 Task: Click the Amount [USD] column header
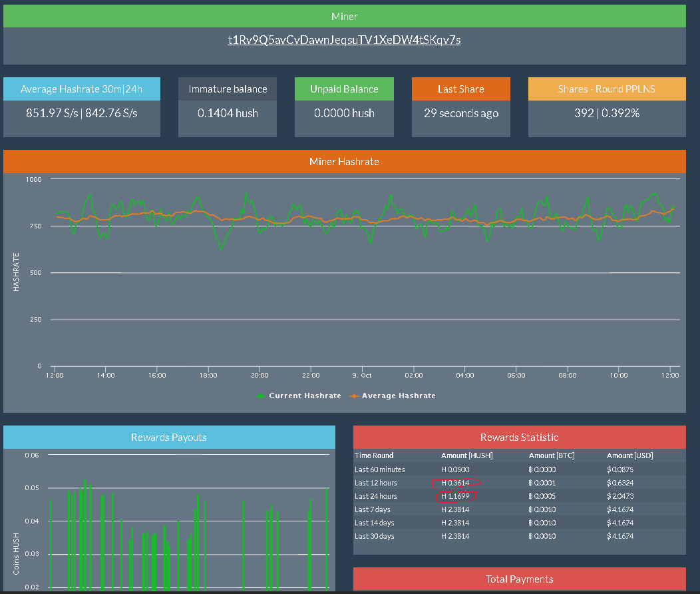coord(629,455)
